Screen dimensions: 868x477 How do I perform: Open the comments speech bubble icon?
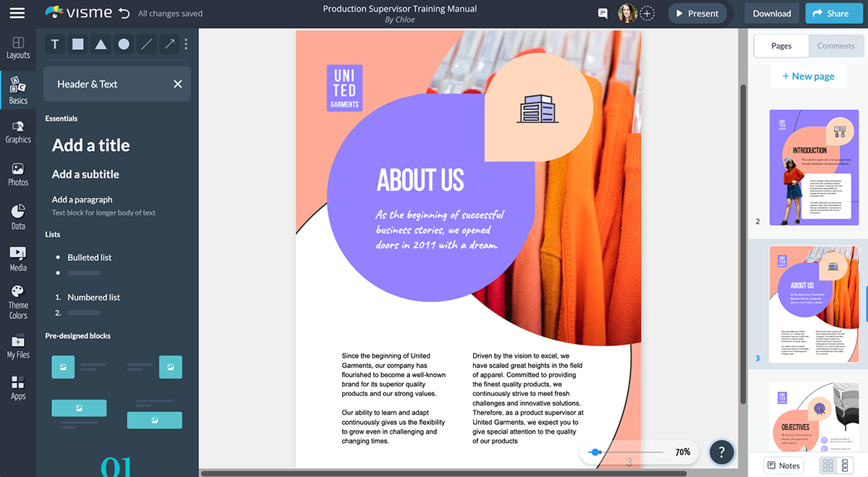click(x=603, y=13)
